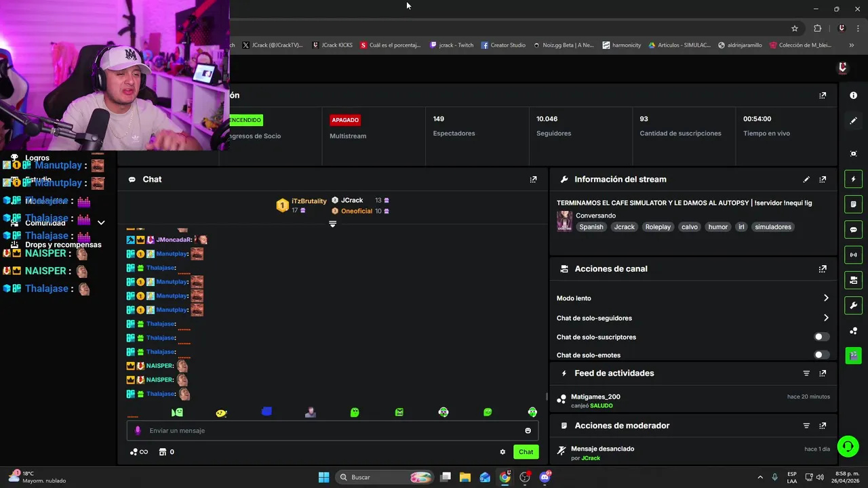Expand Chat de solo-seguidores options
This screenshot has width=868, height=488.
(825, 318)
